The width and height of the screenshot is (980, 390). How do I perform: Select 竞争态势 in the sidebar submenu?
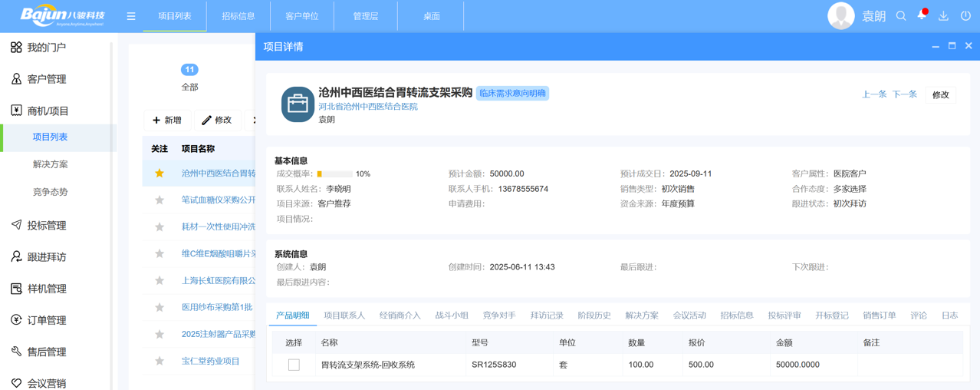tap(51, 192)
